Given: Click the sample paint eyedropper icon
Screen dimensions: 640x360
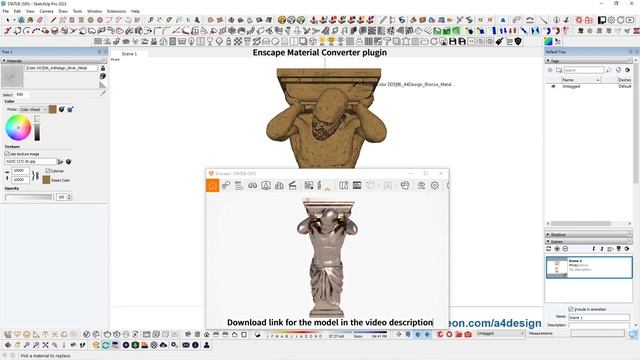Looking at the screenshot, I should (103, 93).
